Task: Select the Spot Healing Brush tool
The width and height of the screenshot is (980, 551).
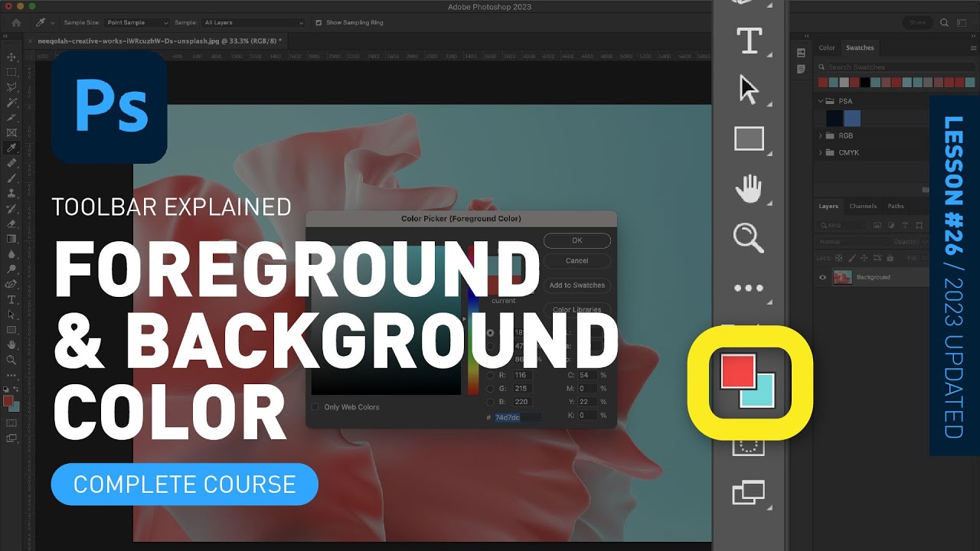Action: [x=11, y=163]
